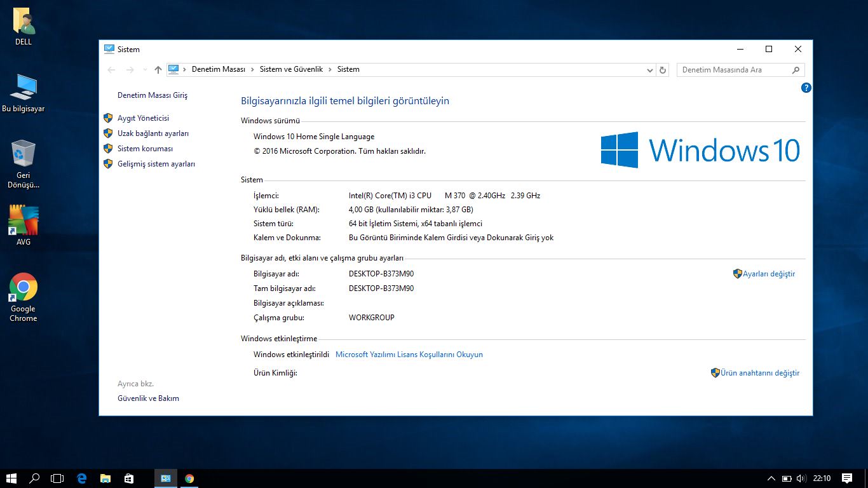Select Ürün anahtarını değiştir link
The height and width of the screenshot is (488, 868).
(760, 373)
